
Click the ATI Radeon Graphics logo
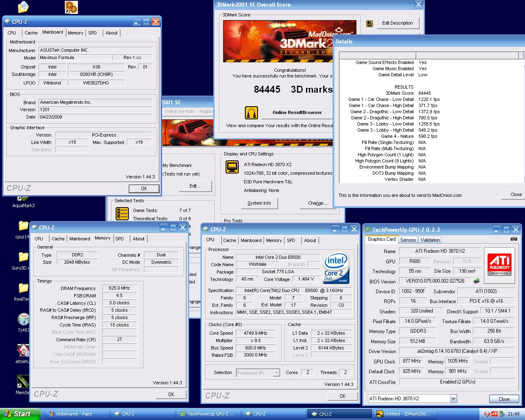click(x=499, y=265)
